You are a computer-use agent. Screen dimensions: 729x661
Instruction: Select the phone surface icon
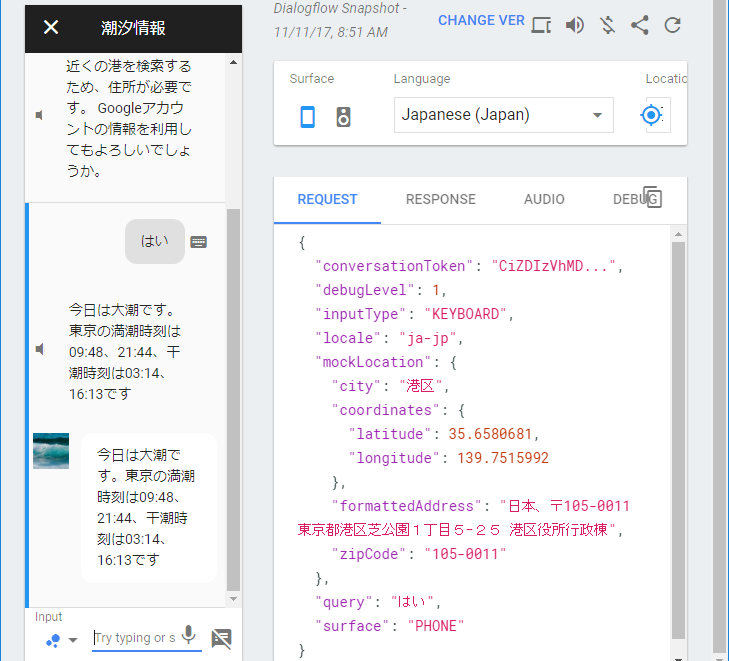pyautogui.click(x=308, y=117)
